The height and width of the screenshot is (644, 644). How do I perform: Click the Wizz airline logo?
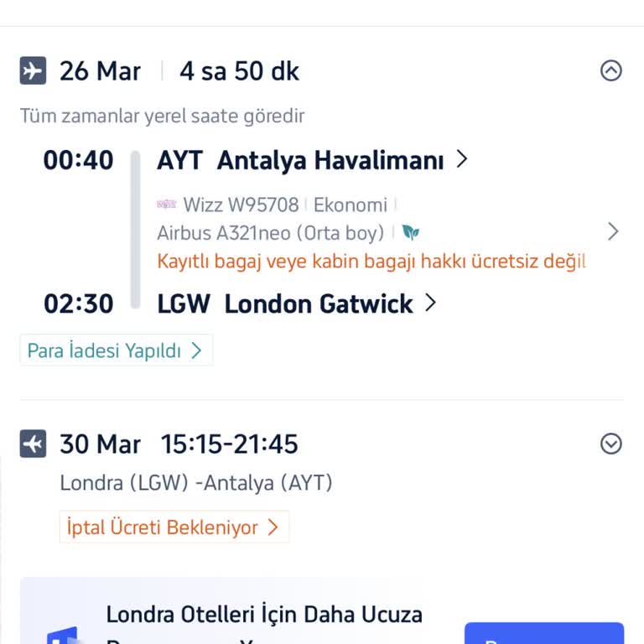click(166, 205)
